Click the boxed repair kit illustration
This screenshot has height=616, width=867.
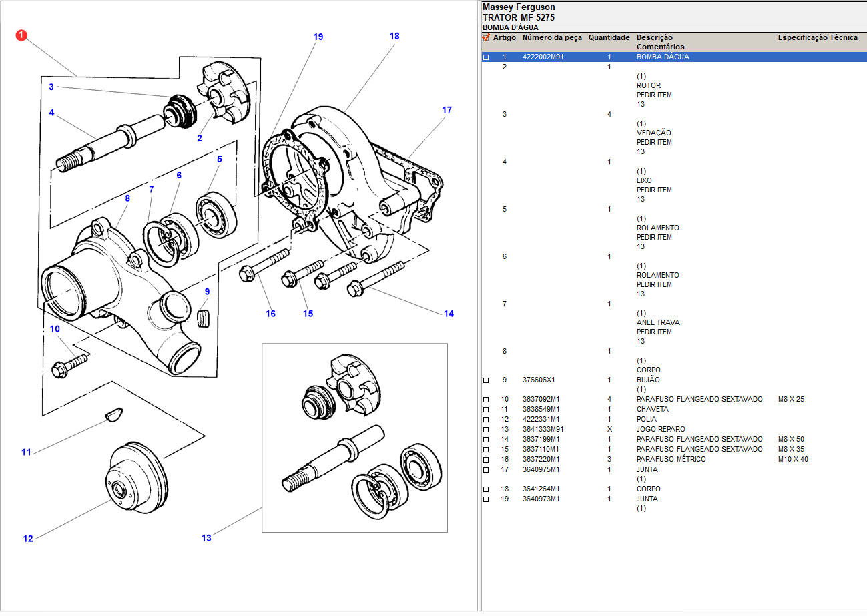click(354, 438)
